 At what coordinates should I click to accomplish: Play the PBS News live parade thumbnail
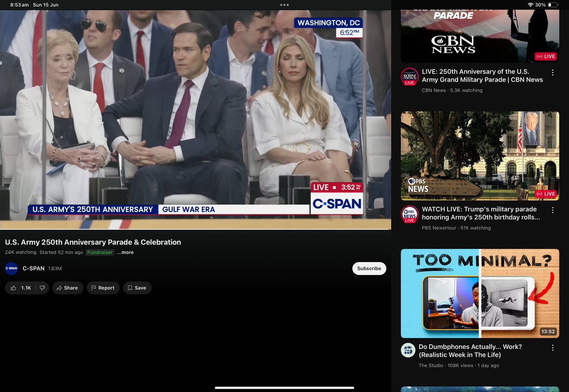(x=480, y=156)
